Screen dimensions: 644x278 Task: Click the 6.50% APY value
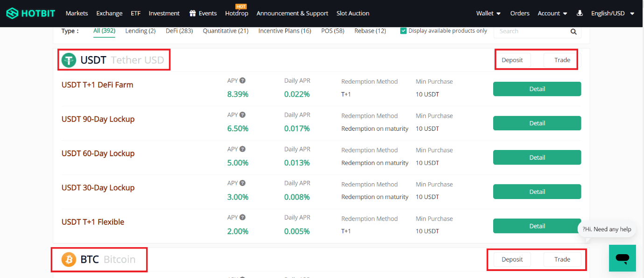click(238, 128)
